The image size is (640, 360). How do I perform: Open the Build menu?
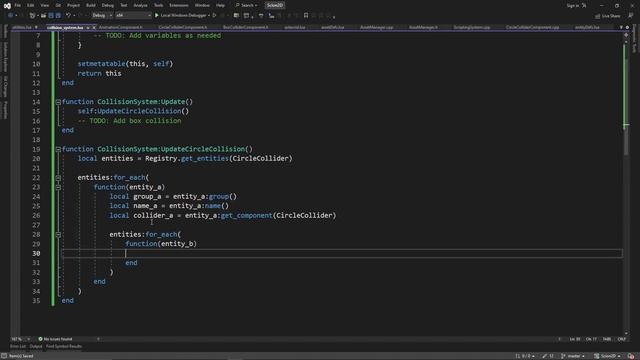[x=91, y=5]
